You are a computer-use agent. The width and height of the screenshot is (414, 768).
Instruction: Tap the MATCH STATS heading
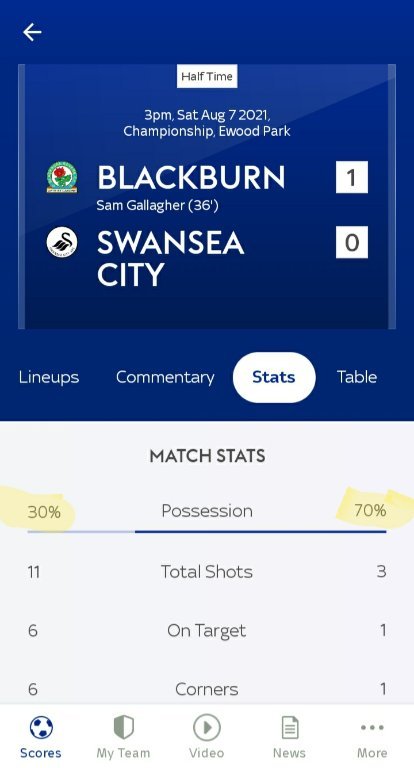pyautogui.click(x=207, y=456)
